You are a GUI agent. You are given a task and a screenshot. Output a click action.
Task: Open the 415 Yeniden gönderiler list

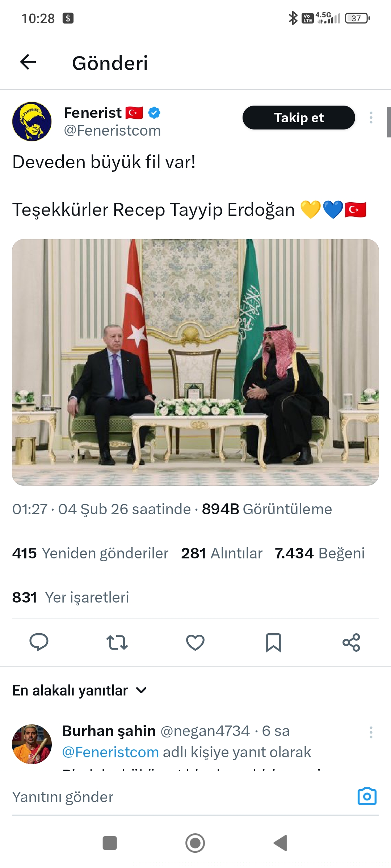coord(90,553)
